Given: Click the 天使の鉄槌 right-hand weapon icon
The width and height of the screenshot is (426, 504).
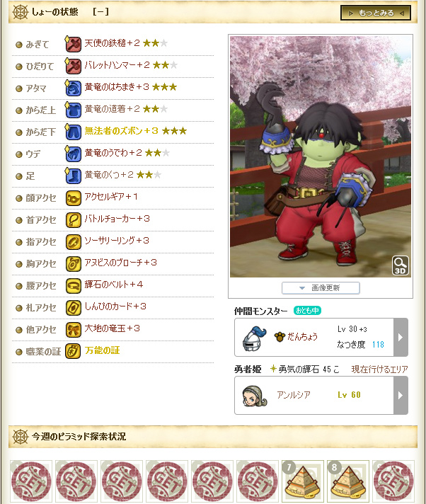Looking at the screenshot, I should coord(73,44).
